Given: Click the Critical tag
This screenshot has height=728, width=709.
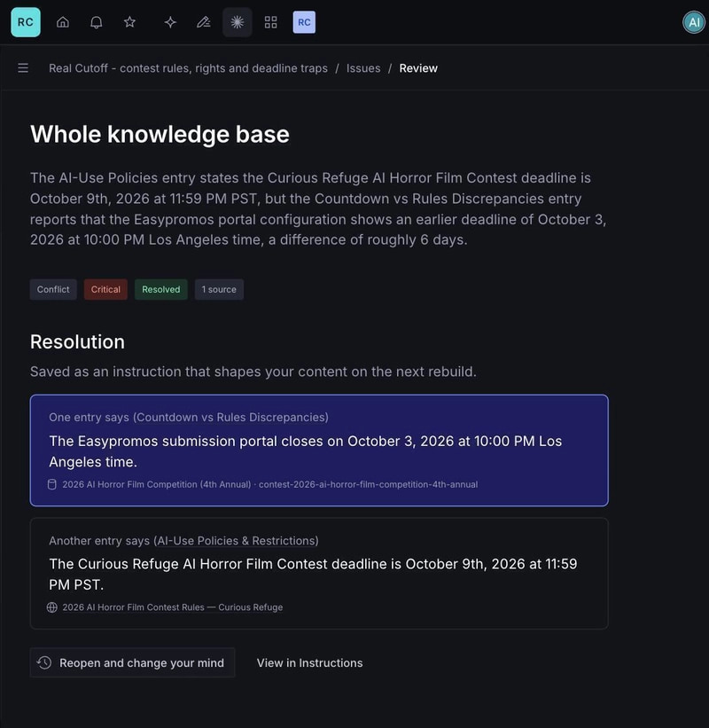Looking at the screenshot, I should [x=105, y=289].
